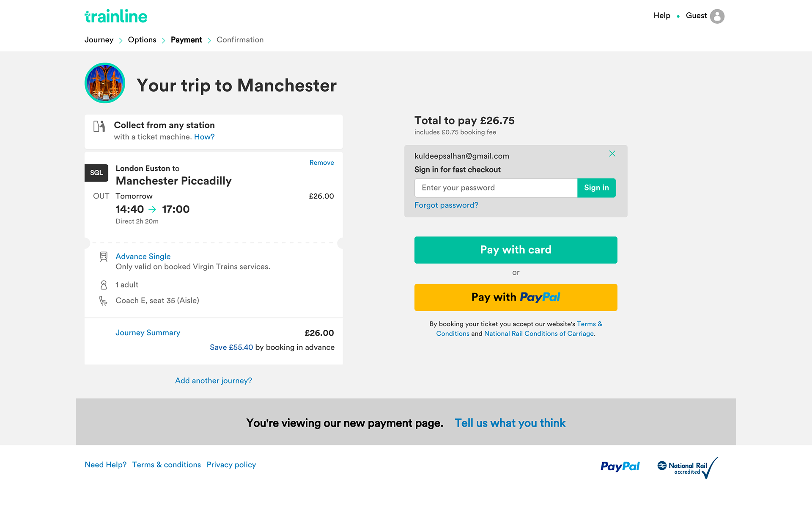
Task: Remove the London Euston journey
Action: 321,163
